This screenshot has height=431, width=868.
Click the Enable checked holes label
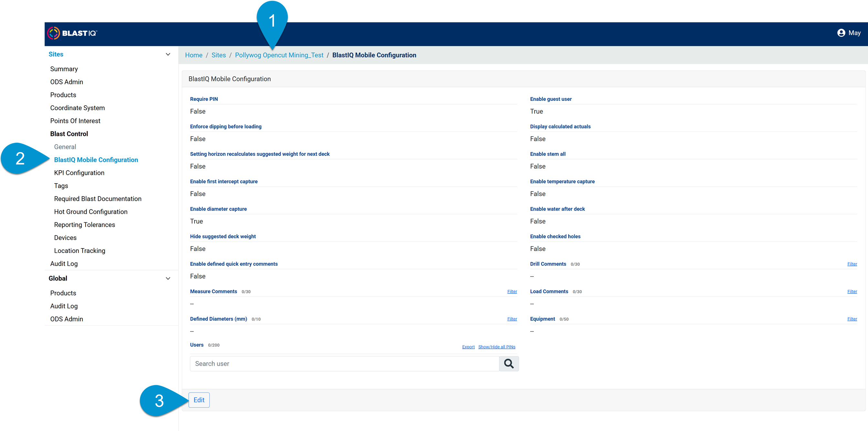pyautogui.click(x=555, y=237)
